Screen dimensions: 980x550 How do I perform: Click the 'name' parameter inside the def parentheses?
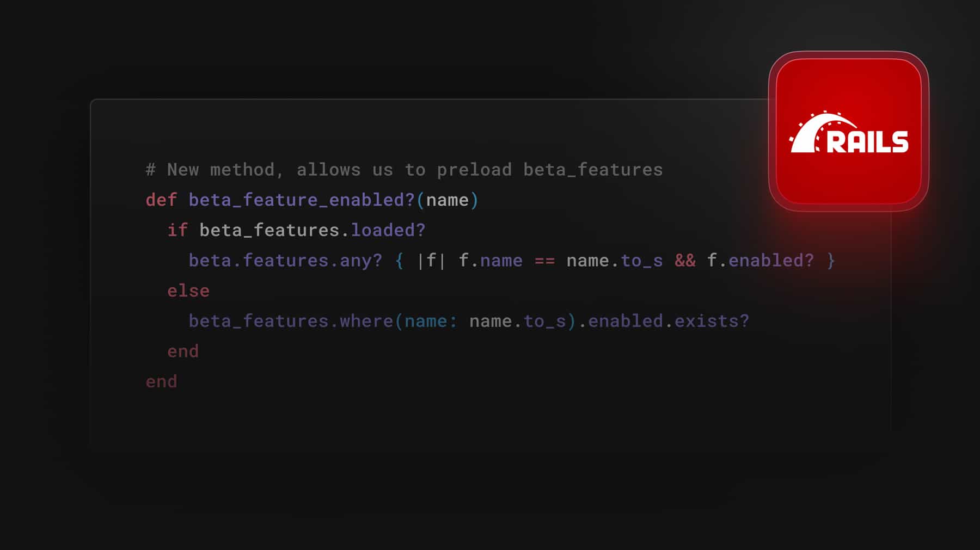point(447,200)
